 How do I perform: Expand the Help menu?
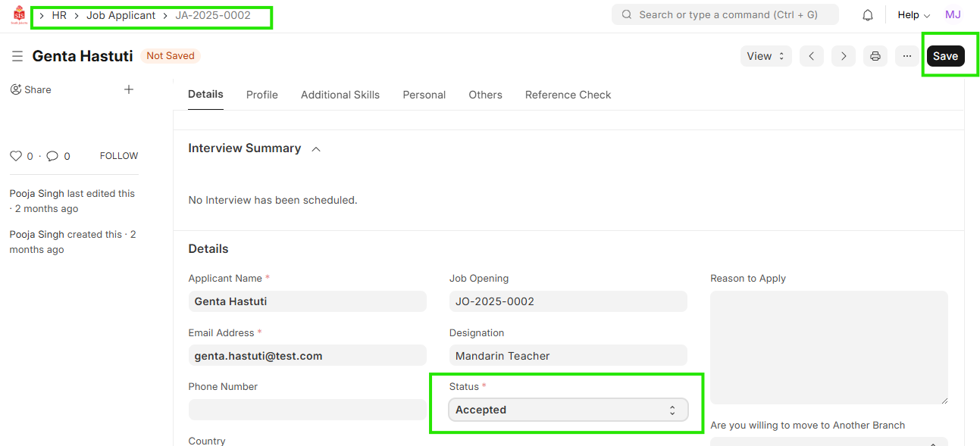pyautogui.click(x=913, y=15)
